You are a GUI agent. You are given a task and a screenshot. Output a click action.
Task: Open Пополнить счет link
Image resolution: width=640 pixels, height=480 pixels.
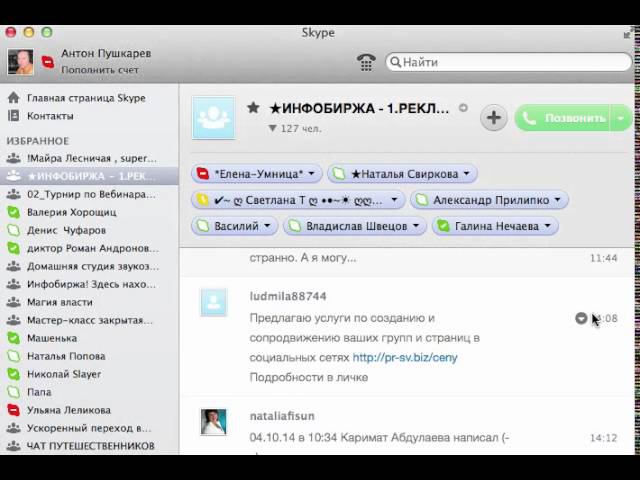coord(100,70)
